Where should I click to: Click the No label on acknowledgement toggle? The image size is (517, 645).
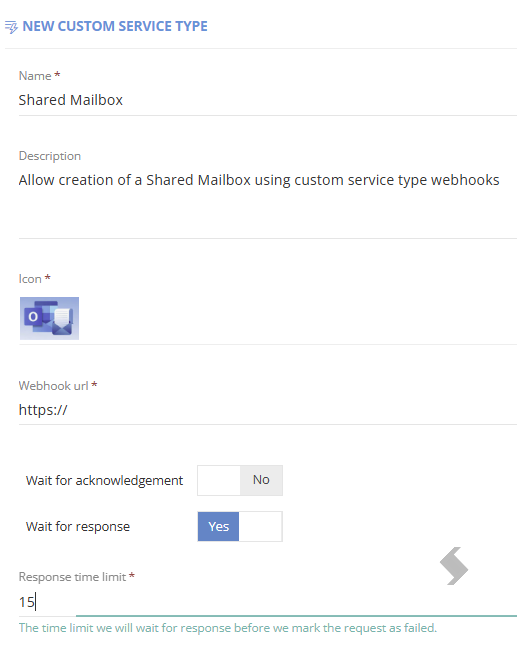pos(261,480)
